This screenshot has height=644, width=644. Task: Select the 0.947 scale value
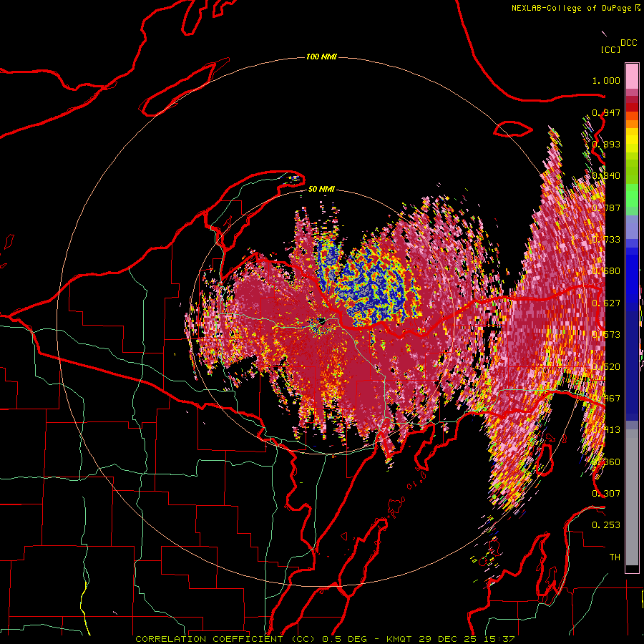(x=606, y=112)
